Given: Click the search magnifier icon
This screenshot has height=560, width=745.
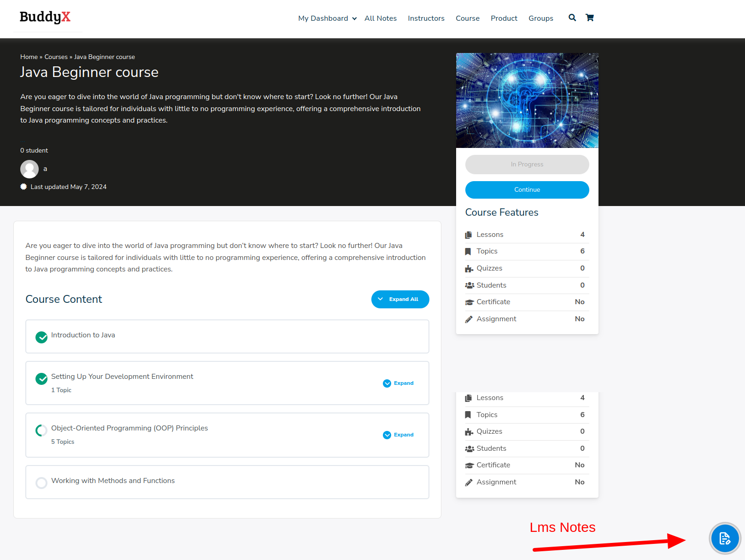Looking at the screenshot, I should tap(572, 18).
